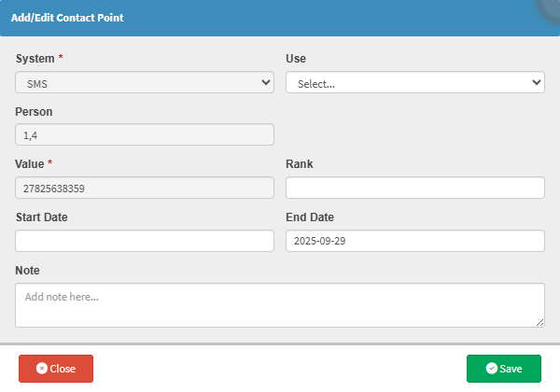Click the Note textarea resize handle
The width and height of the screenshot is (560, 392).
click(539, 322)
